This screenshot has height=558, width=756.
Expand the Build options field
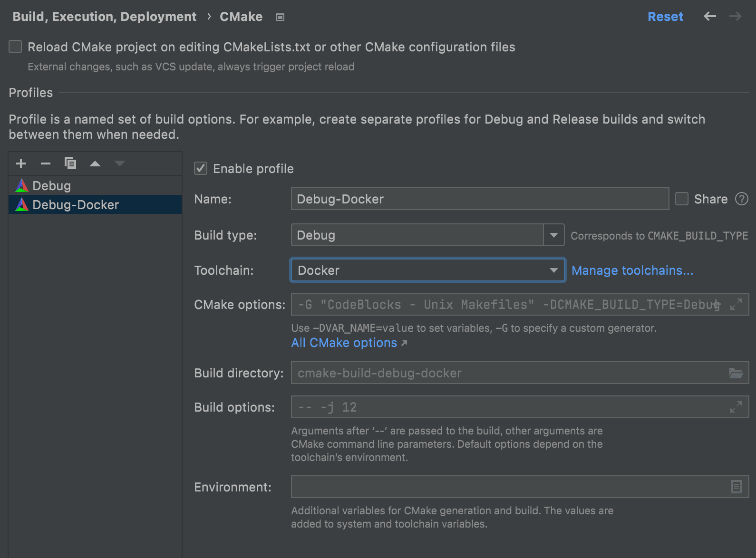[736, 407]
